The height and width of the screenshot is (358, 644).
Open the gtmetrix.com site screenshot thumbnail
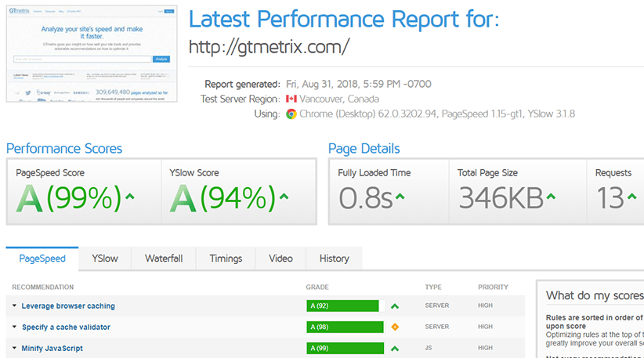point(92,53)
